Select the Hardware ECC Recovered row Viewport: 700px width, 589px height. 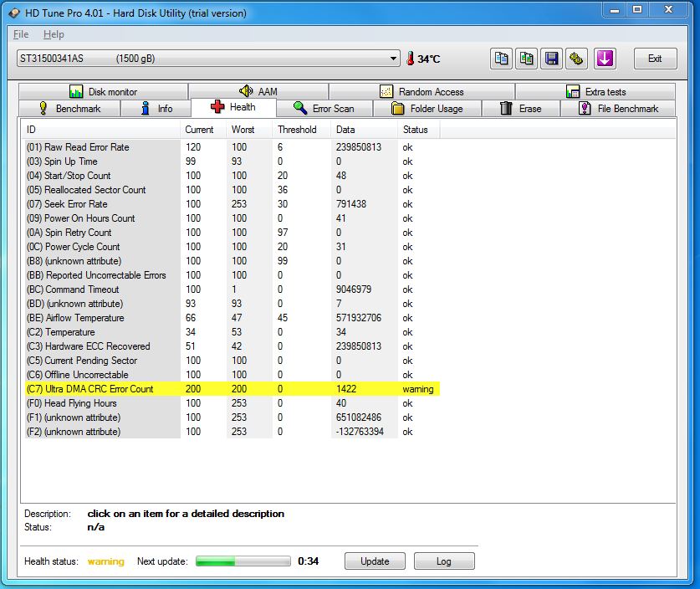point(232,346)
